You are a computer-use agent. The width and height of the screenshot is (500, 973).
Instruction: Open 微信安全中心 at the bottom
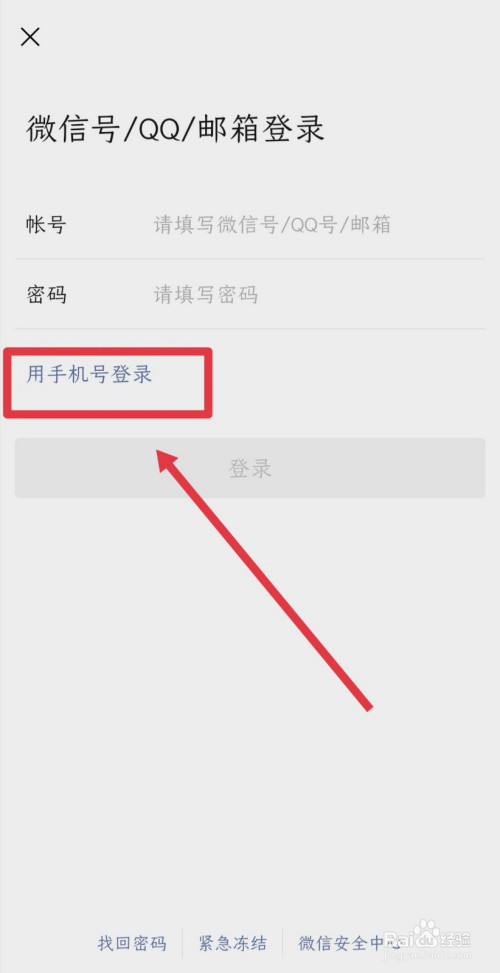pos(350,944)
